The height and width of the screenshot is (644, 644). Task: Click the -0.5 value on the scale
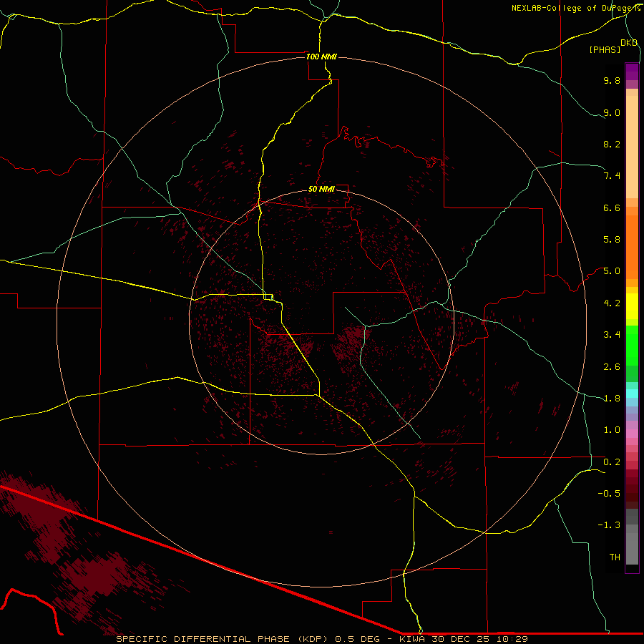pos(609,494)
